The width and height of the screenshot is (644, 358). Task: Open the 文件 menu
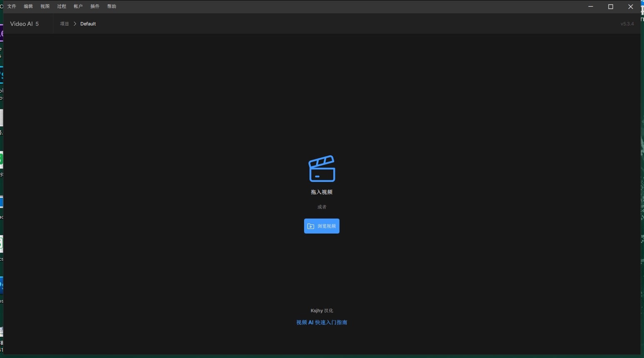pyautogui.click(x=11, y=6)
